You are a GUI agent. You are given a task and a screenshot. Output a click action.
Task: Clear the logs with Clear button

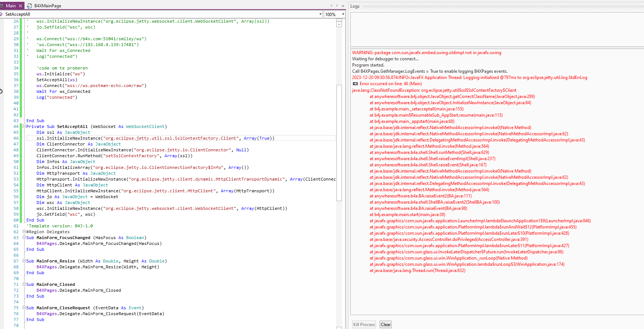click(x=385, y=325)
